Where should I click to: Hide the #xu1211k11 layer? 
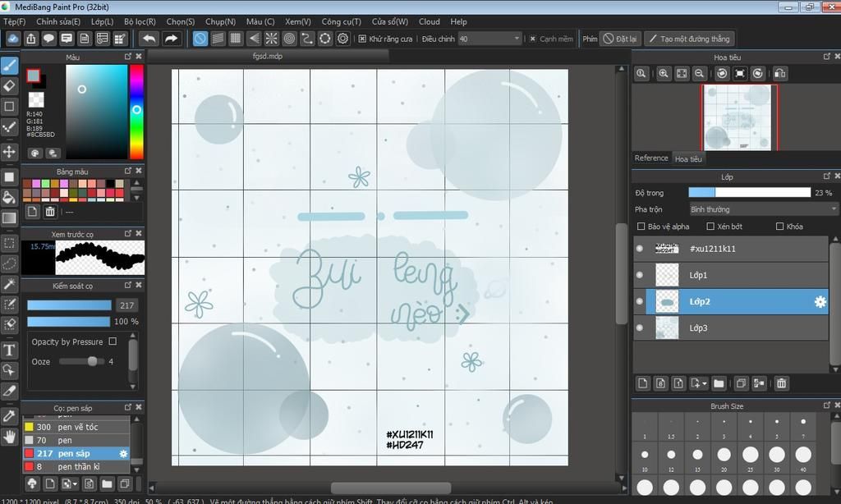click(x=639, y=248)
